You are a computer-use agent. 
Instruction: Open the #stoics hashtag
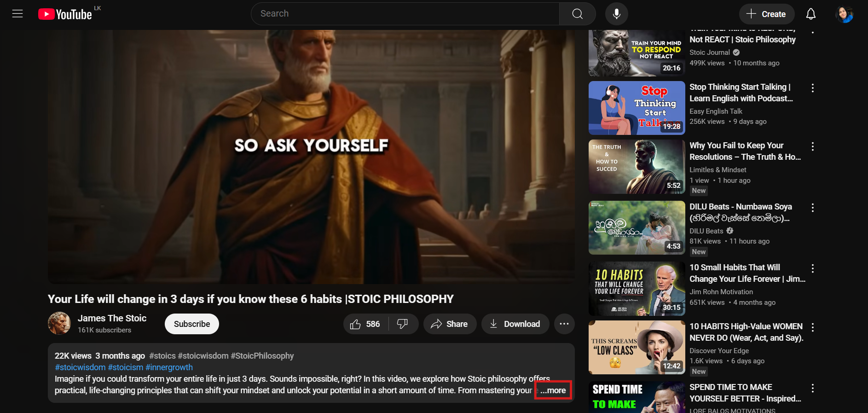coord(162,356)
